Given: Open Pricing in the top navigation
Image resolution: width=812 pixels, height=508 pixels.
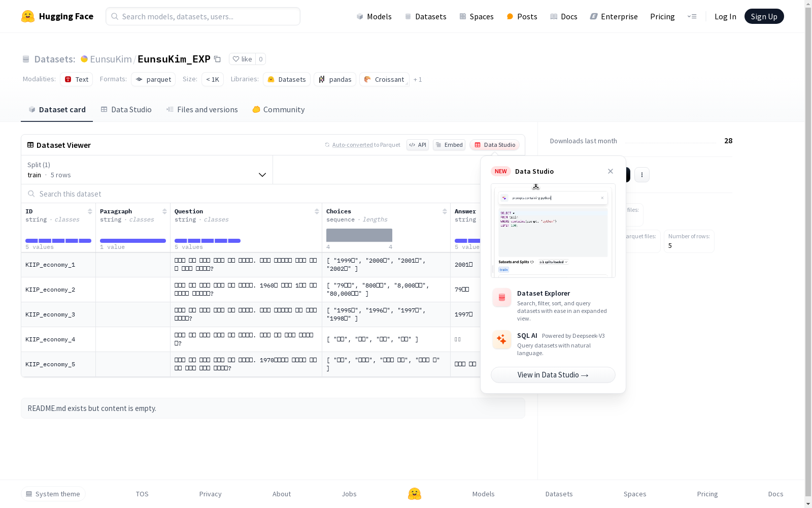Looking at the screenshot, I should click(x=662, y=16).
